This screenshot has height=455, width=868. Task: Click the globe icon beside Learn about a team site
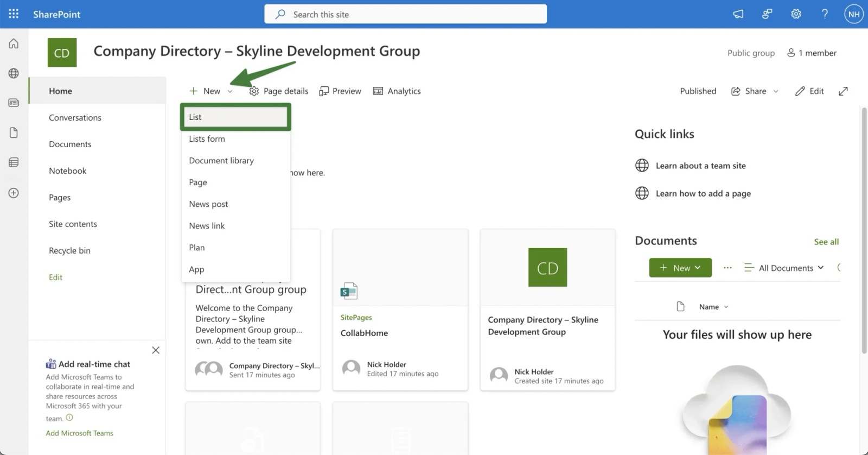point(642,166)
